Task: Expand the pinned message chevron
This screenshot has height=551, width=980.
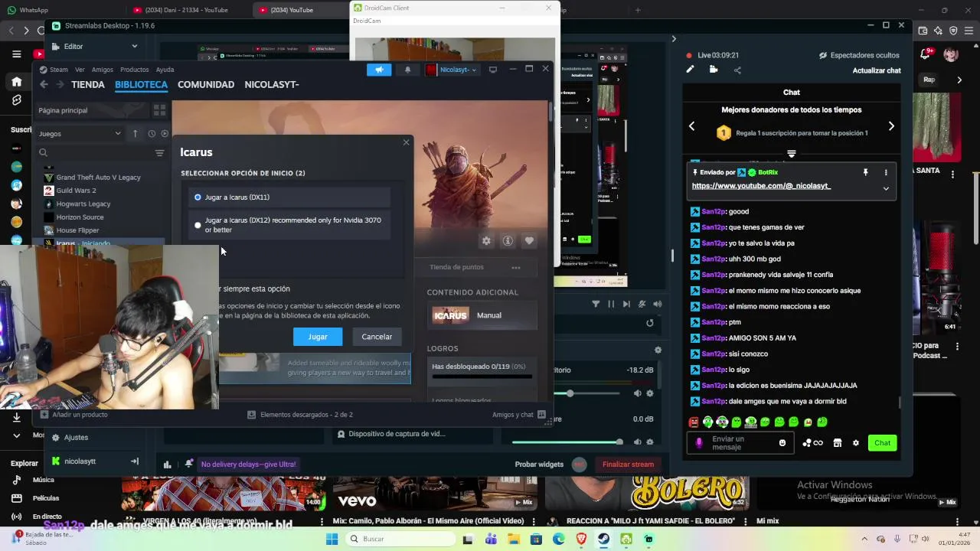Action: pyautogui.click(x=886, y=188)
